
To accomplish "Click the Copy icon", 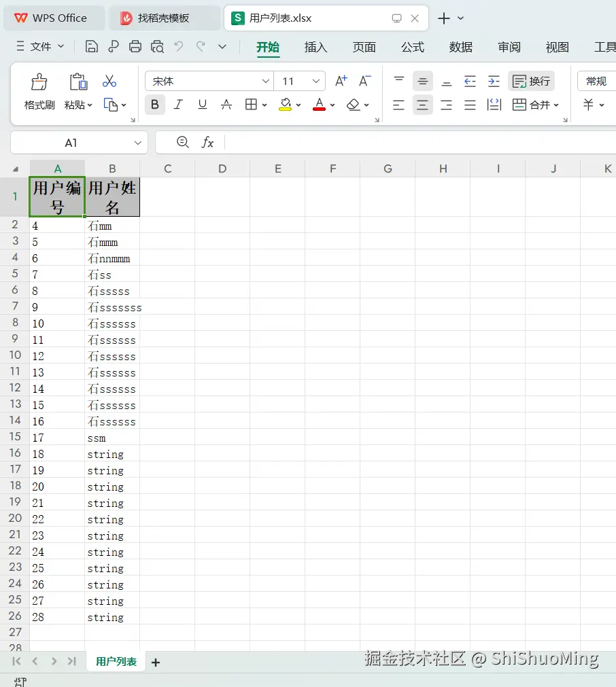I will coord(110,105).
